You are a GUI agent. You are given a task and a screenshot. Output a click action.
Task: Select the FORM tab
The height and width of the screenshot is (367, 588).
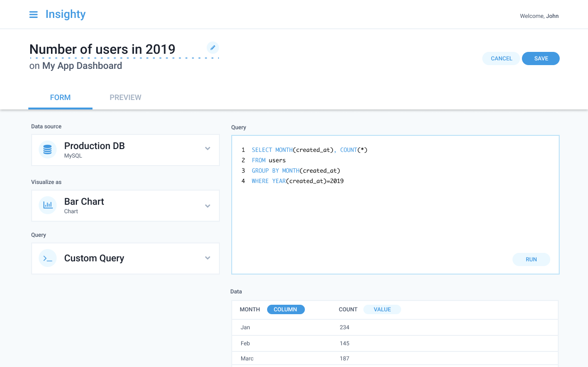click(60, 97)
